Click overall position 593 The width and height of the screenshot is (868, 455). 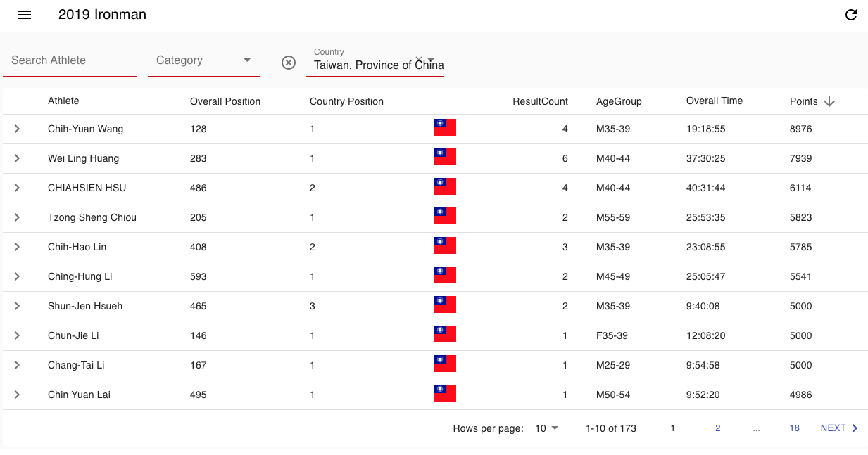pyautogui.click(x=199, y=276)
